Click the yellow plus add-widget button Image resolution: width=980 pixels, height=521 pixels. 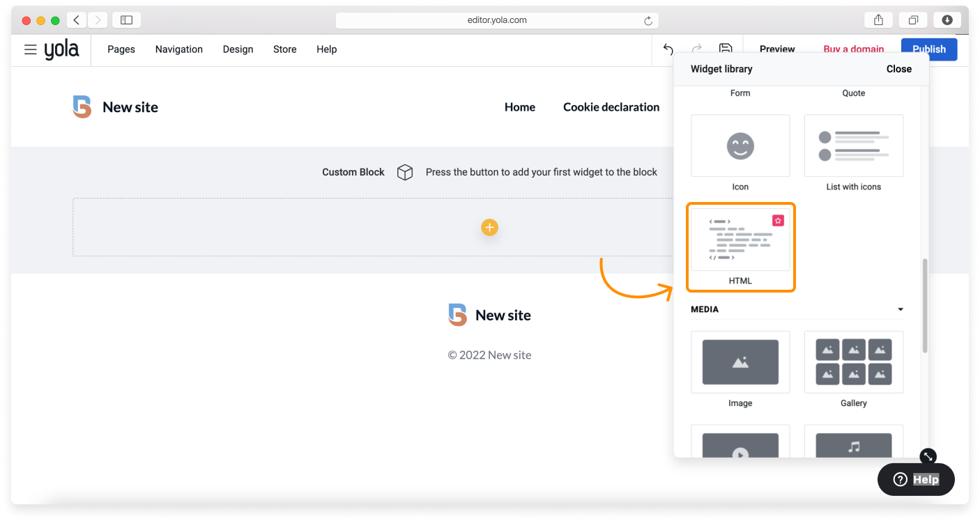(489, 227)
